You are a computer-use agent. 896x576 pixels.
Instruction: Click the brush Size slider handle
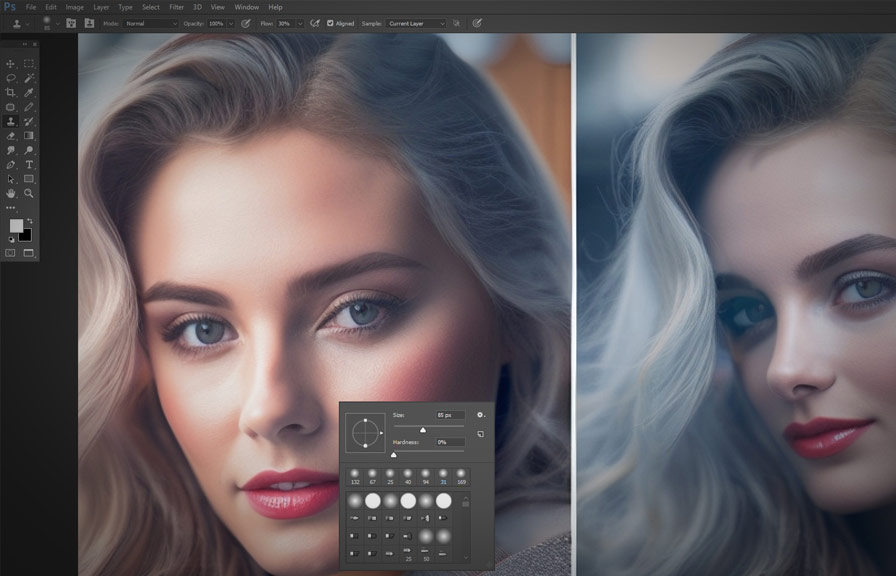pos(422,430)
